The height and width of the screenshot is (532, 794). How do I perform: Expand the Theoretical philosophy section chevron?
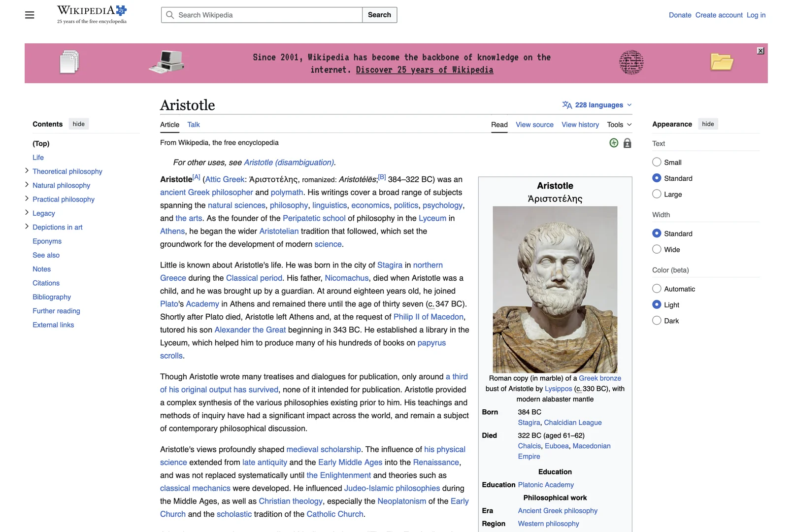coord(27,171)
